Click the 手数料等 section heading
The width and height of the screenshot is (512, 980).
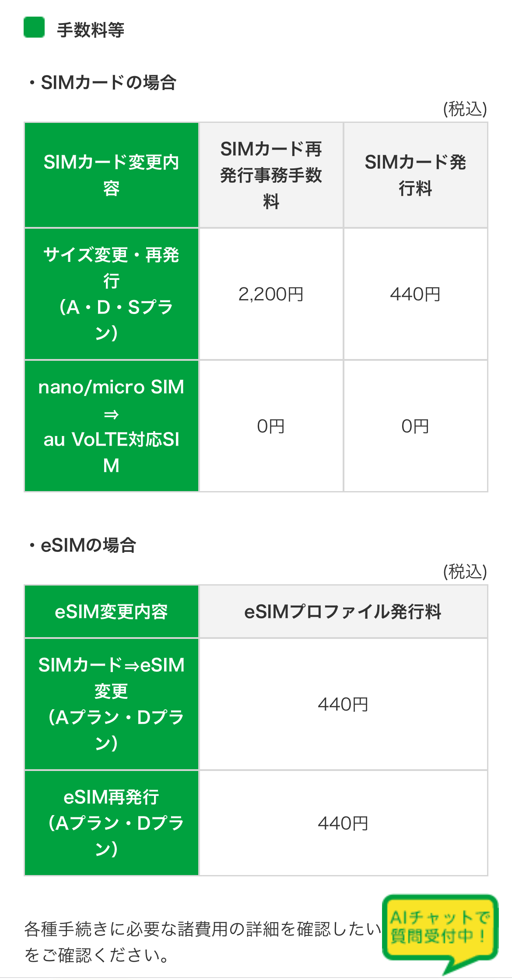pyautogui.click(x=91, y=30)
